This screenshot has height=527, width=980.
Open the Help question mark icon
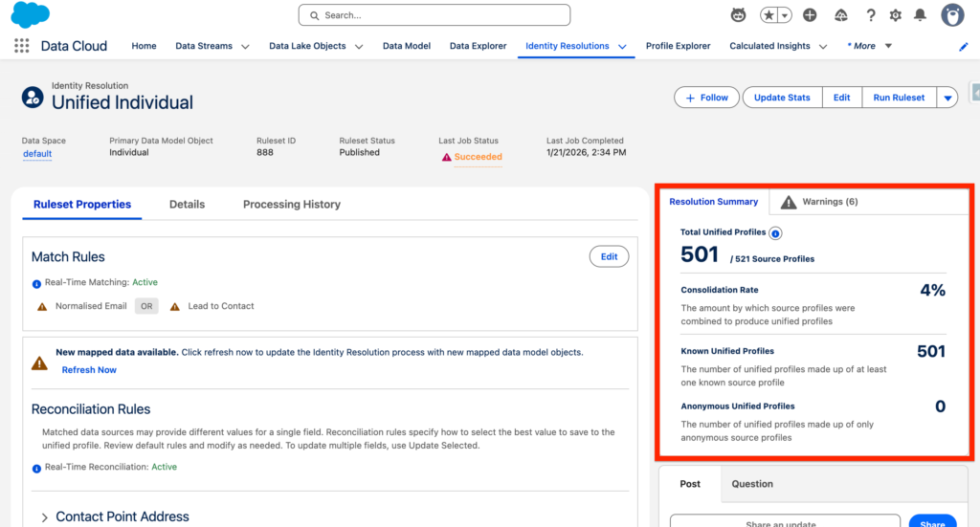pos(871,15)
